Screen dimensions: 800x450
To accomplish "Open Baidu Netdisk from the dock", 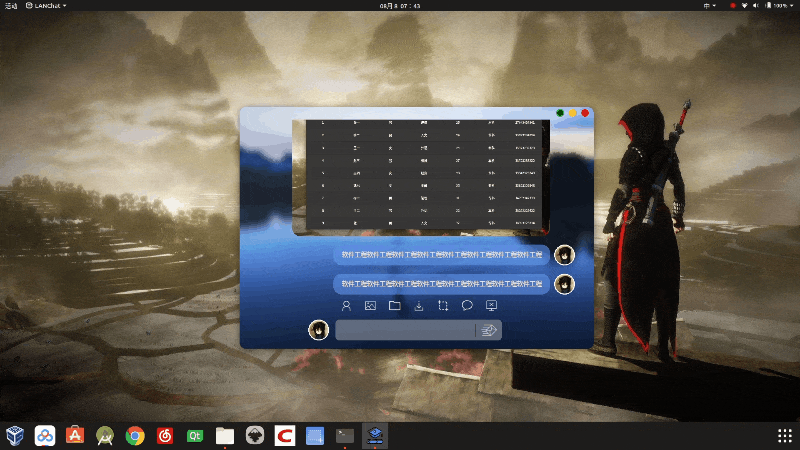I will (45, 436).
